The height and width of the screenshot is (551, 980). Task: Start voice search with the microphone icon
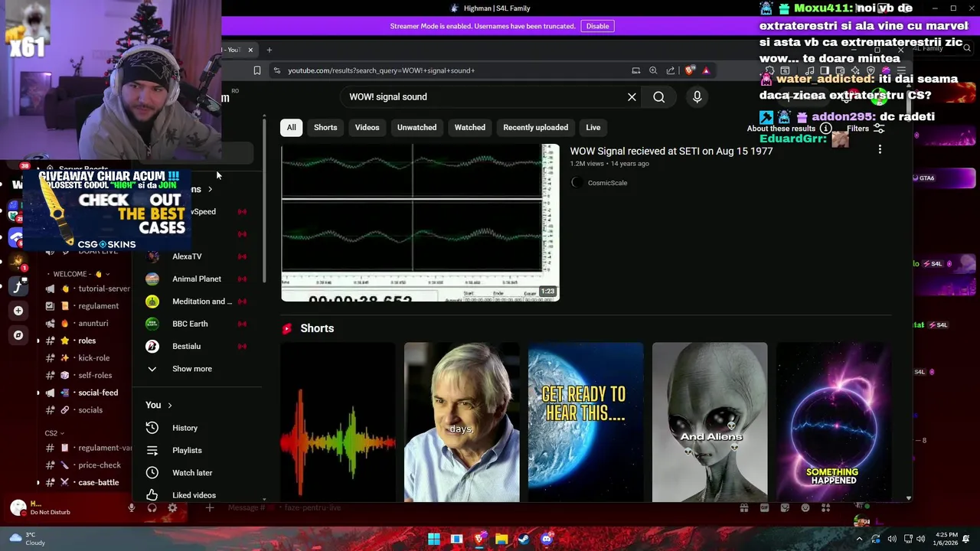697,97
